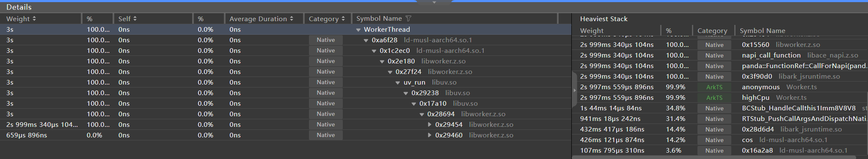The height and width of the screenshot is (159, 868).
Task: Select the WorkerThread row
Action: [286, 30]
